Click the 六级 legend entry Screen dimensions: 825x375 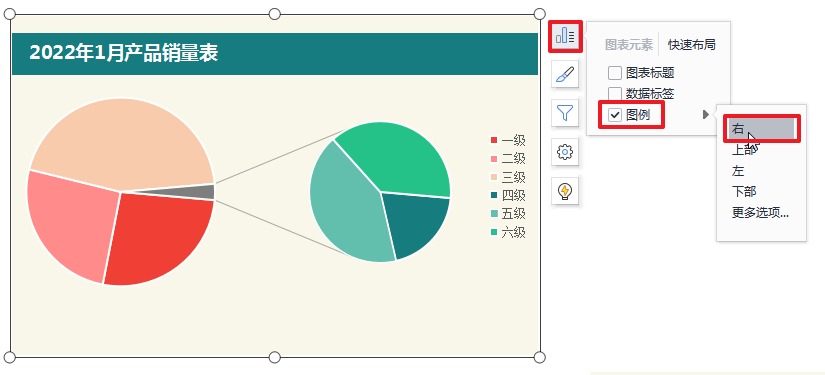(508, 232)
